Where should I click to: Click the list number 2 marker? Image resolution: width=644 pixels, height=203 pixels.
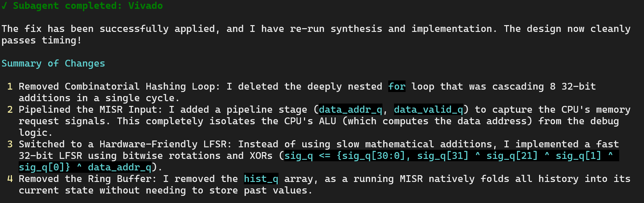10,110
